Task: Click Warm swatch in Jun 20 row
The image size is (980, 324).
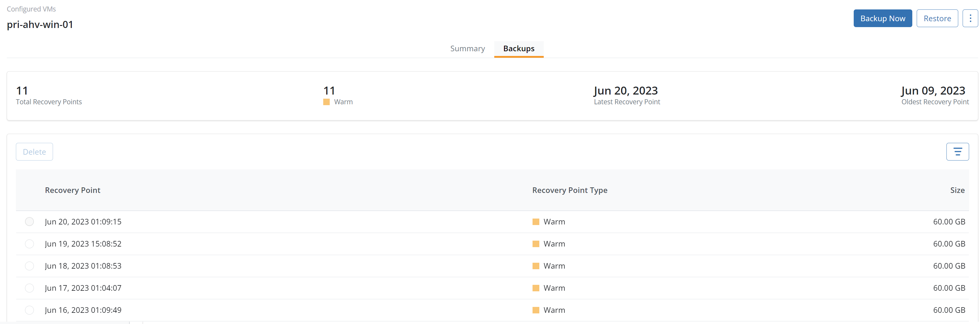Action: coord(536,222)
